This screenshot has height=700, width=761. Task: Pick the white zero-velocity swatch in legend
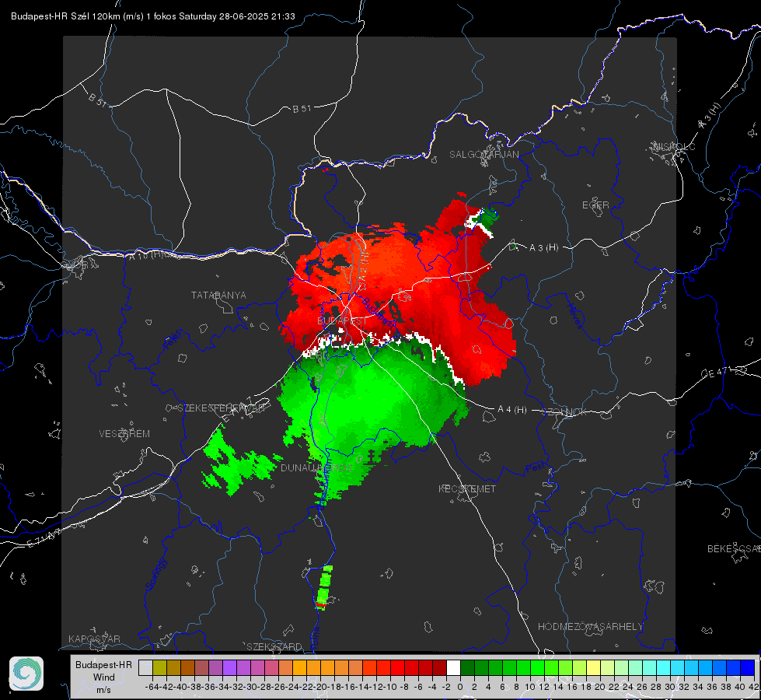(x=453, y=667)
